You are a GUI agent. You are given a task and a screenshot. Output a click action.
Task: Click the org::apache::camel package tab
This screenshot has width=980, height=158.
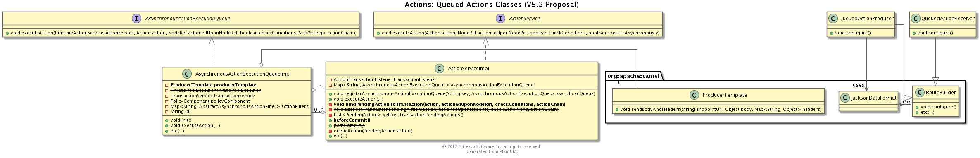[x=633, y=76]
